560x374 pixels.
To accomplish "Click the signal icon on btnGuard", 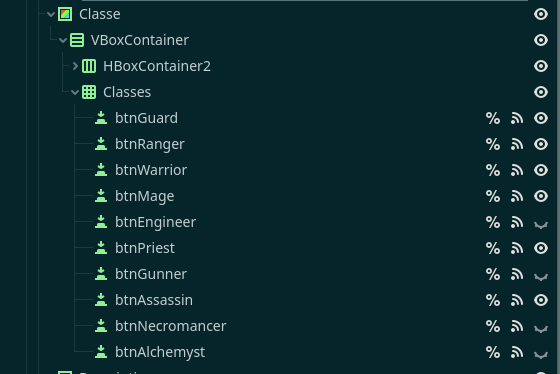I will point(517,118).
